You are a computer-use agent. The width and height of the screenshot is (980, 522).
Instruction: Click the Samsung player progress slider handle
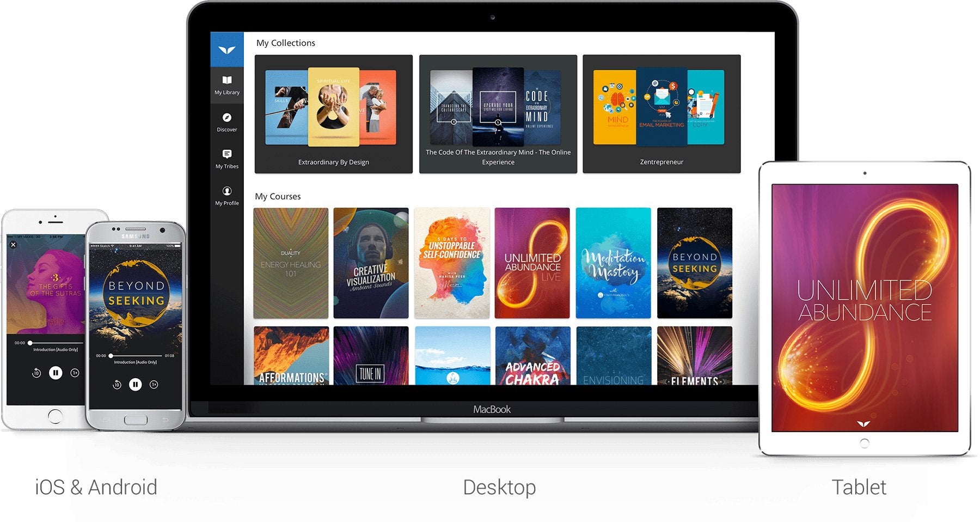[111, 356]
